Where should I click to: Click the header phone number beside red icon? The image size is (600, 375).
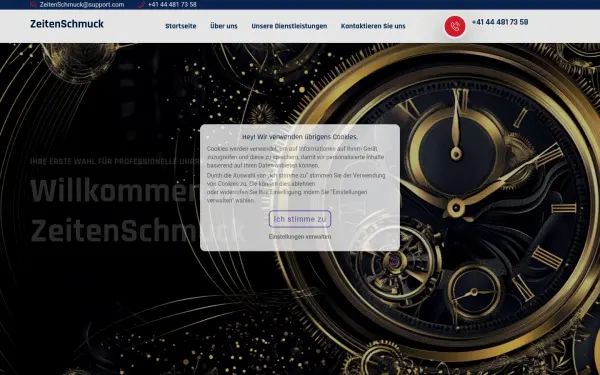click(500, 22)
